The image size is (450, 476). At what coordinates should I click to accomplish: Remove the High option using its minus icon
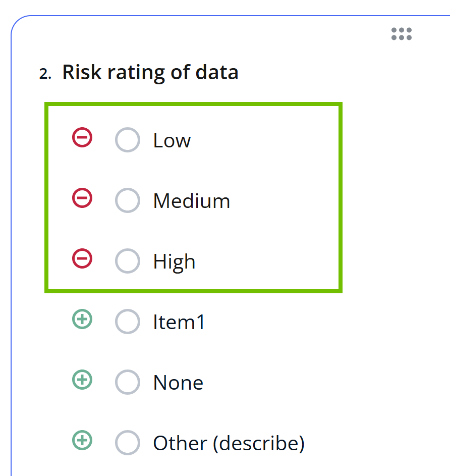coord(82,259)
